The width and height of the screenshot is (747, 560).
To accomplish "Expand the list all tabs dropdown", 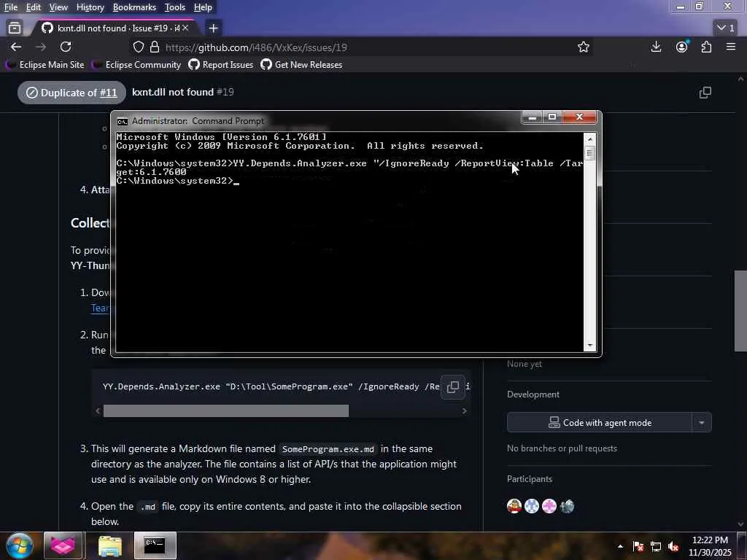I will [x=726, y=28].
